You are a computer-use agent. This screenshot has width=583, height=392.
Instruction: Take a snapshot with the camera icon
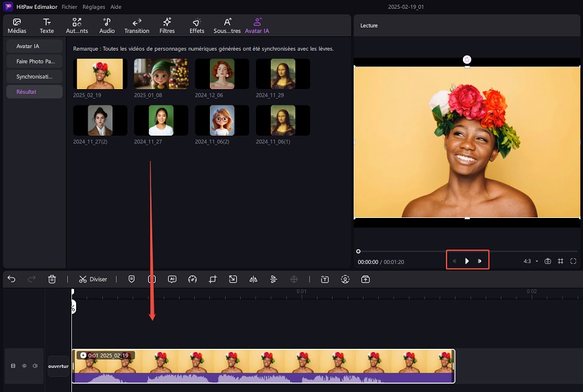point(548,261)
